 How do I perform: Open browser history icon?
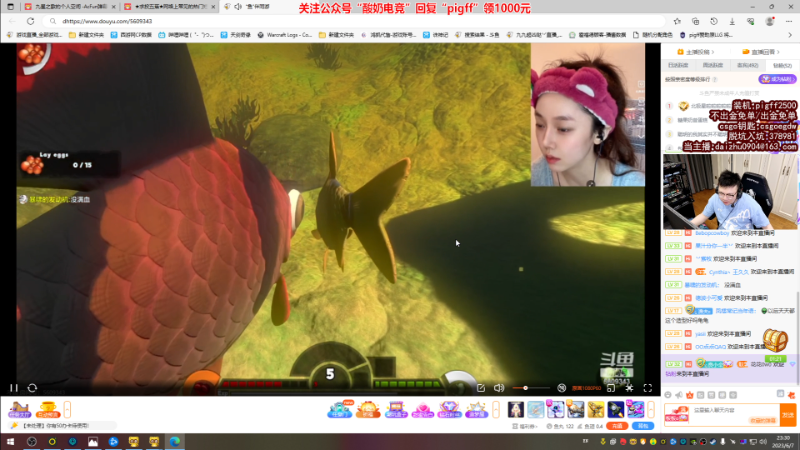coord(714,21)
